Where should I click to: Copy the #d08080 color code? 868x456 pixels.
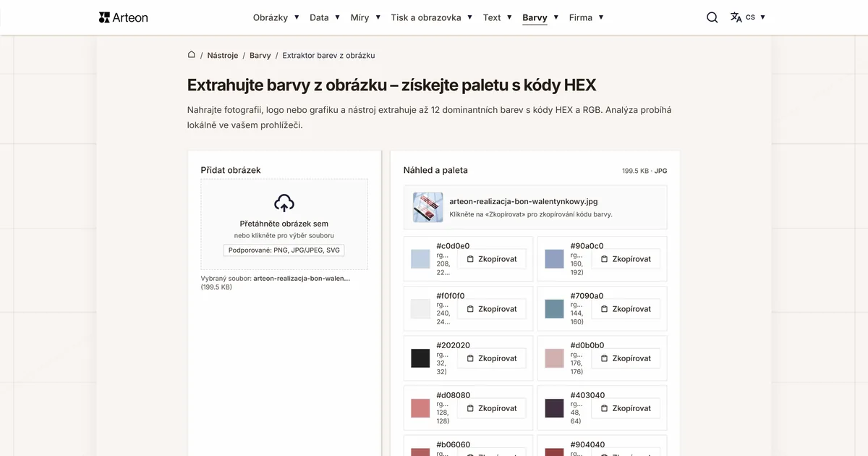coord(492,408)
